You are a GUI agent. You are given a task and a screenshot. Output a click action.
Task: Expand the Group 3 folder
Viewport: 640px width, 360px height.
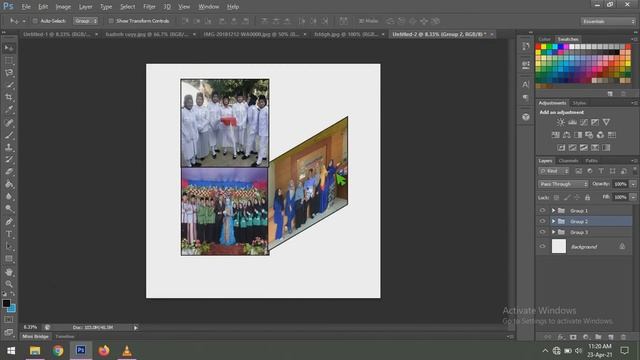pyautogui.click(x=553, y=232)
